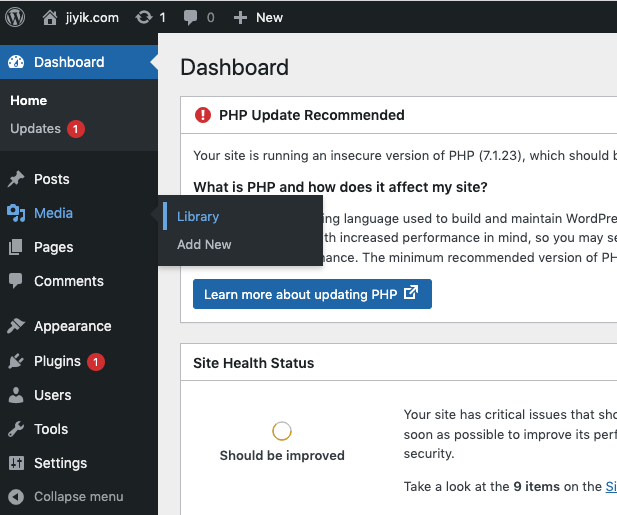Click the update count 1 in admin bar

coord(163,18)
